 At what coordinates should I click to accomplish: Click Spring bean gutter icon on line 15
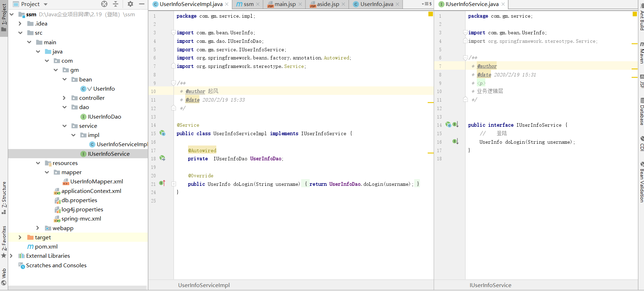162,133
